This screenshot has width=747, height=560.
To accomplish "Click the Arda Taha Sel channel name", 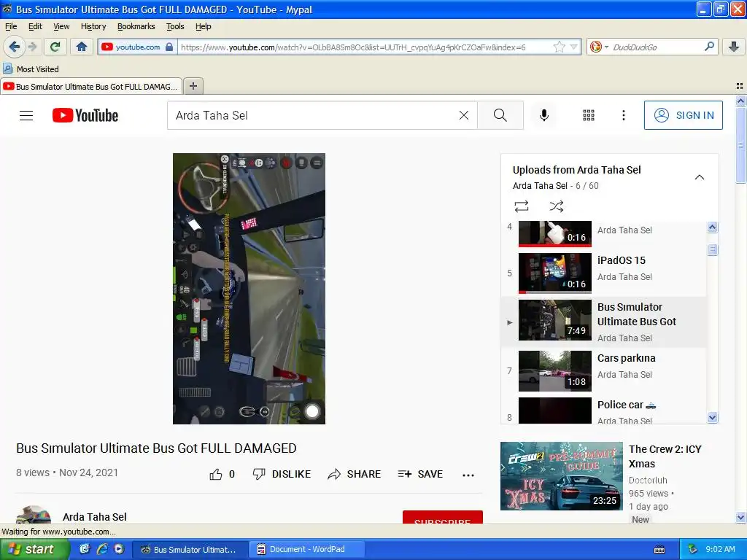I will pos(94,517).
